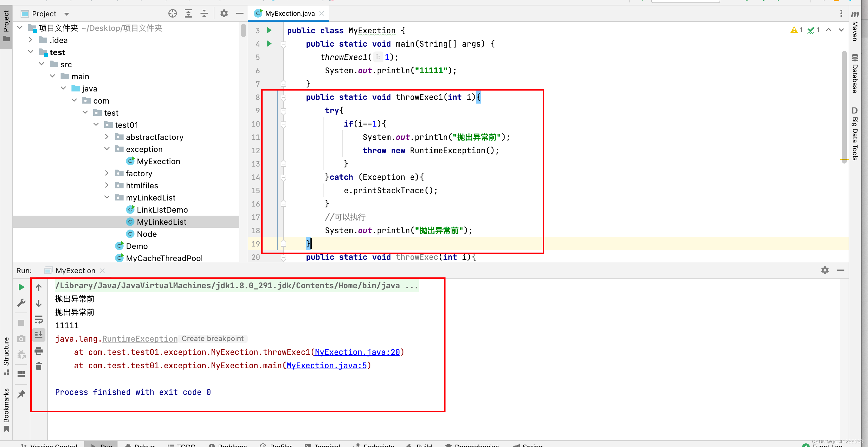
Task: Rerun MyExection with green run icon
Action: (21, 287)
